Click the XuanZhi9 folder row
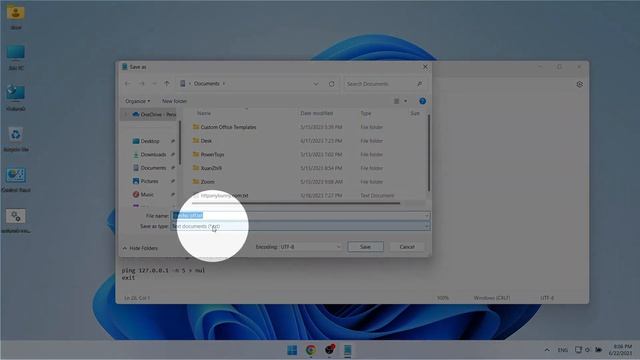Image resolution: width=640 pixels, height=360 pixels. click(211, 168)
